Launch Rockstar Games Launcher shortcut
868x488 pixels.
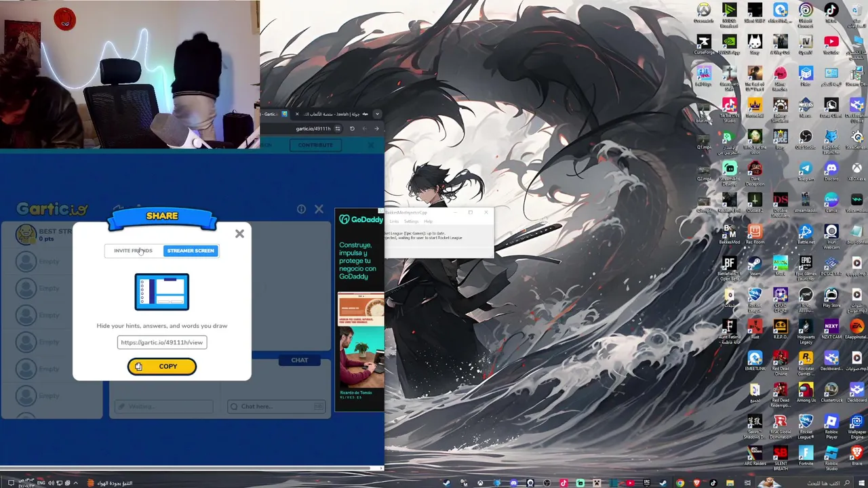(806, 362)
